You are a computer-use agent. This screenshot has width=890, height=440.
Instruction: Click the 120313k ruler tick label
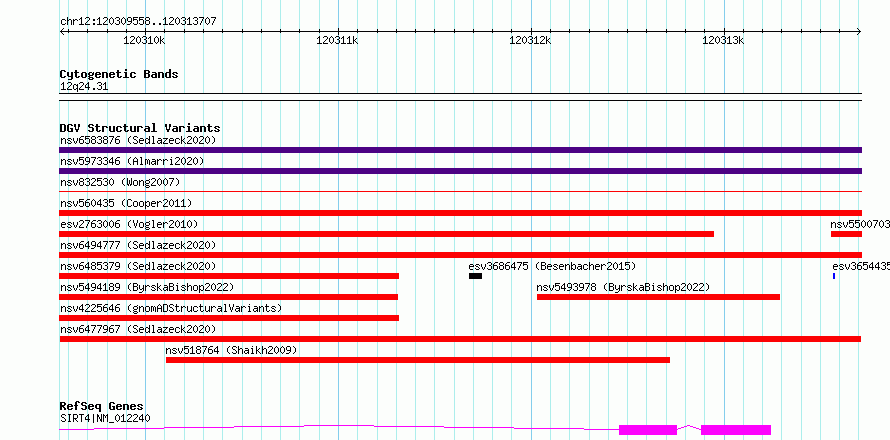(x=723, y=41)
